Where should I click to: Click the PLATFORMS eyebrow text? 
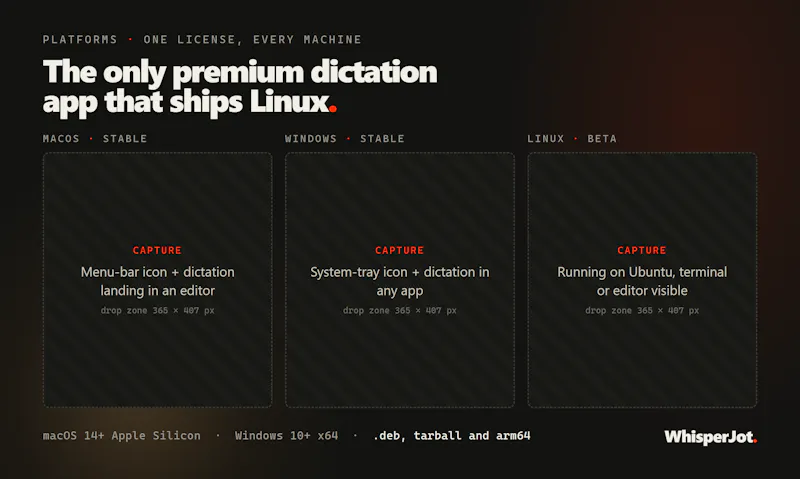point(80,40)
